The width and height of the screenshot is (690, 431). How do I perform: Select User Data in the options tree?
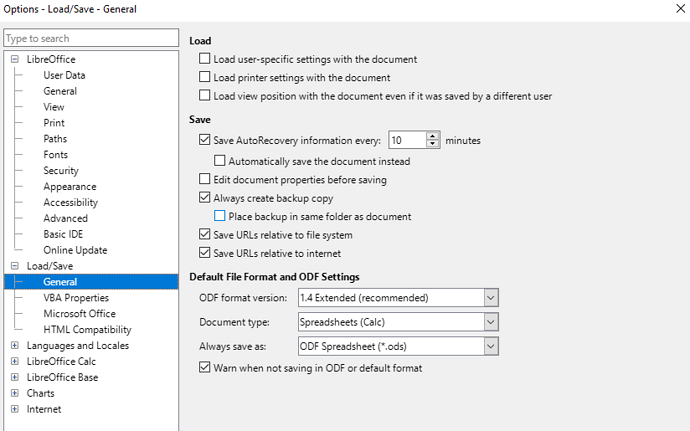click(x=64, y=75)
